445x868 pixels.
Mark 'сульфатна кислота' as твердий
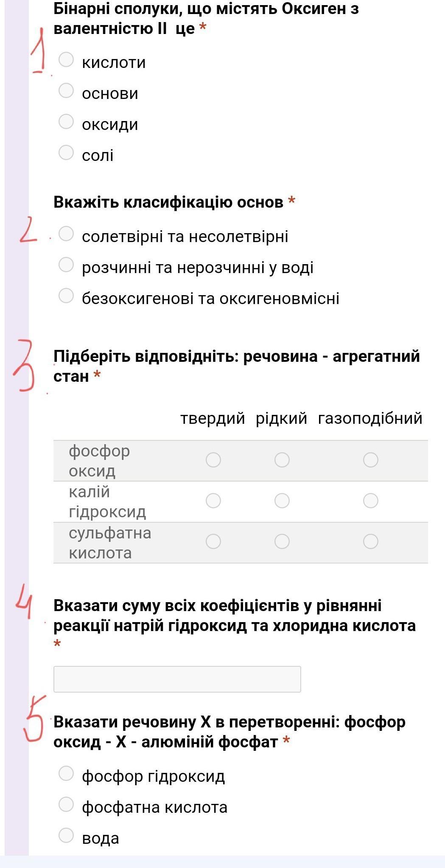(x=213, y=541)
